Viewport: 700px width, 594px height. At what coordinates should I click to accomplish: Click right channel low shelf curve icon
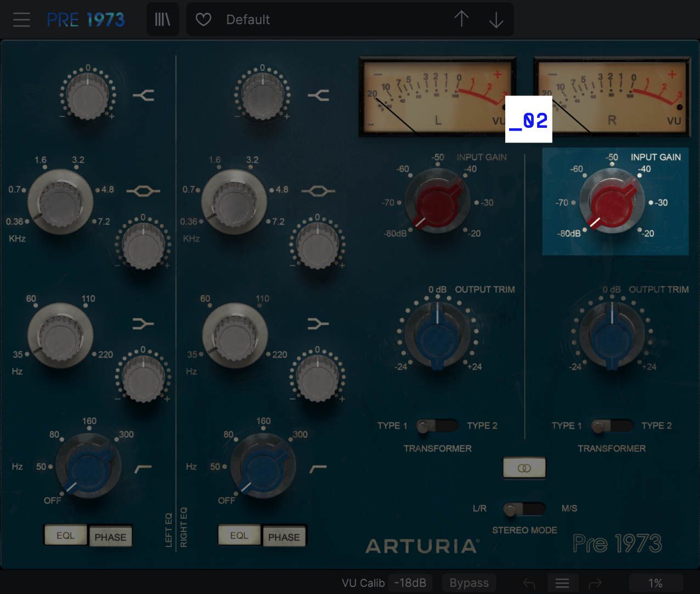[x=317, y=324]
